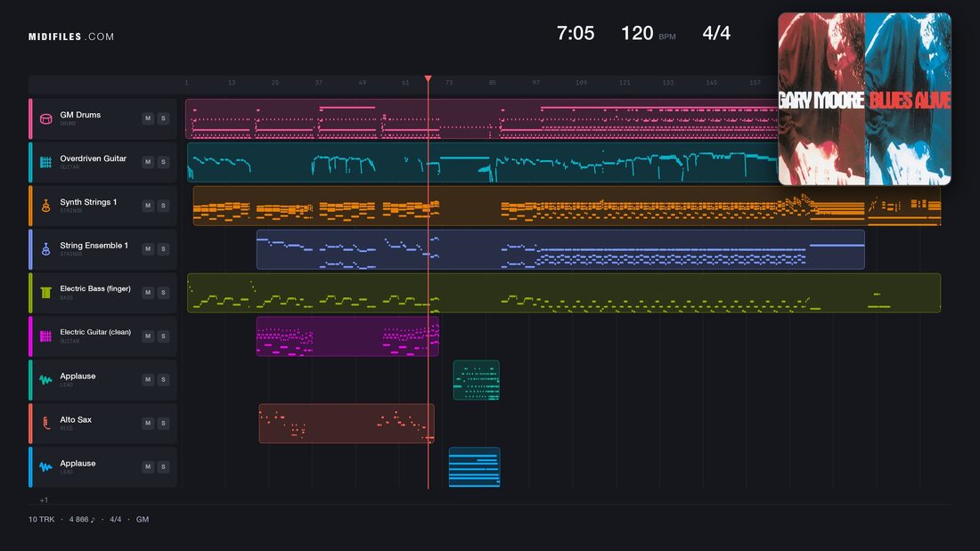
Task: Click the 120 BPM tempo display
Action: 648,33
